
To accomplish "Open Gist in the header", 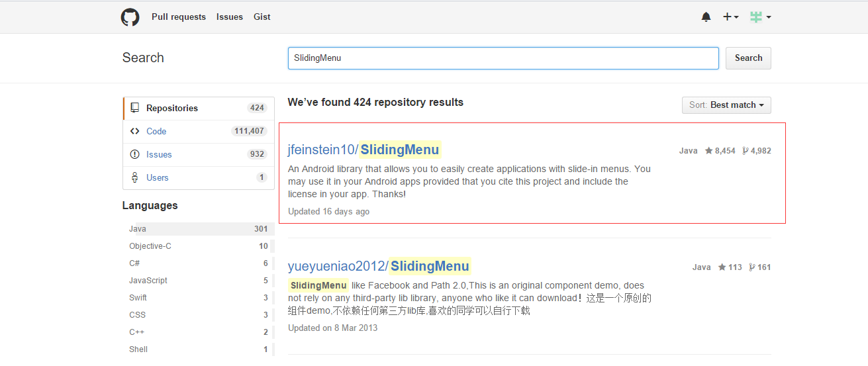I will pos(262,17).
